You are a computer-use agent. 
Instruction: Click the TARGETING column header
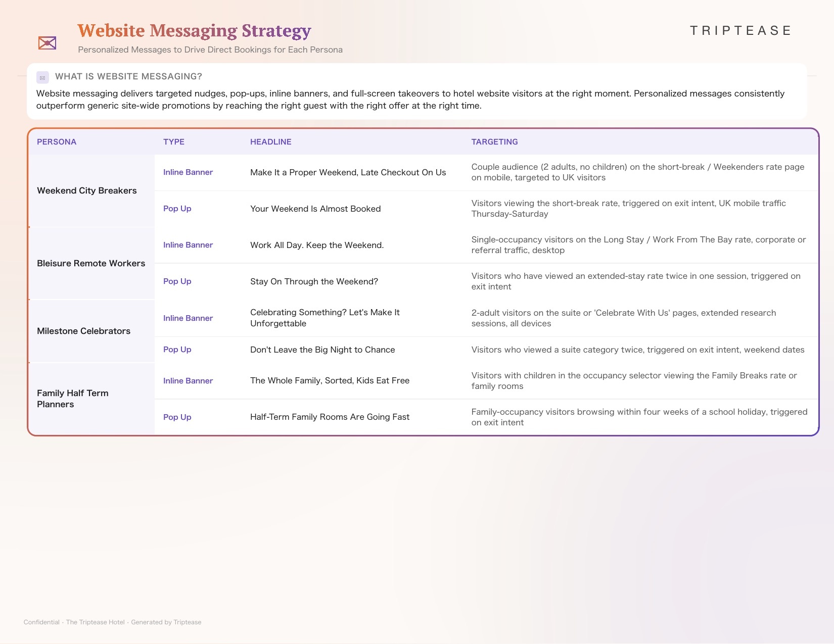(495, 142)
